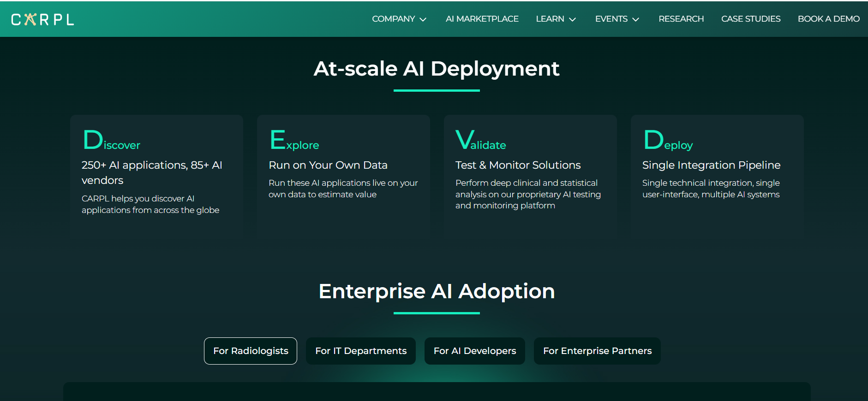Viewport: 868px width, 401px height.
Task: Click "Run these AI applications live" description
Action: (x=343, y=189)
